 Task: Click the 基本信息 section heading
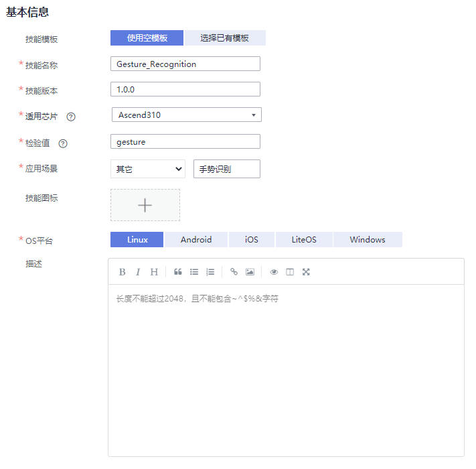coord(27,12)
